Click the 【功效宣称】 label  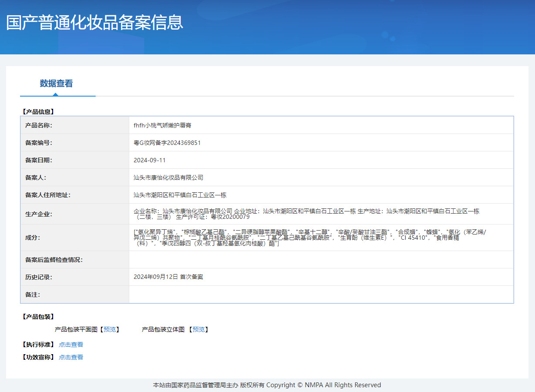click(x=38, y=357)
